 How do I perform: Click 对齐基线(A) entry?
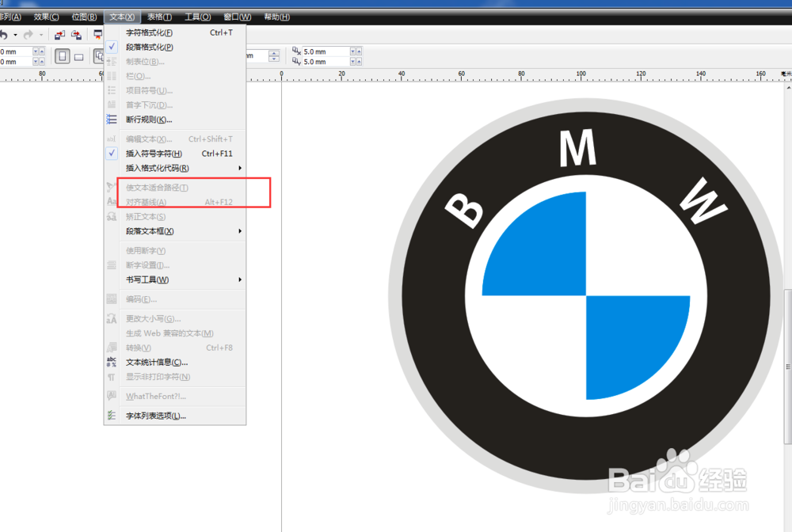(175, 202)
